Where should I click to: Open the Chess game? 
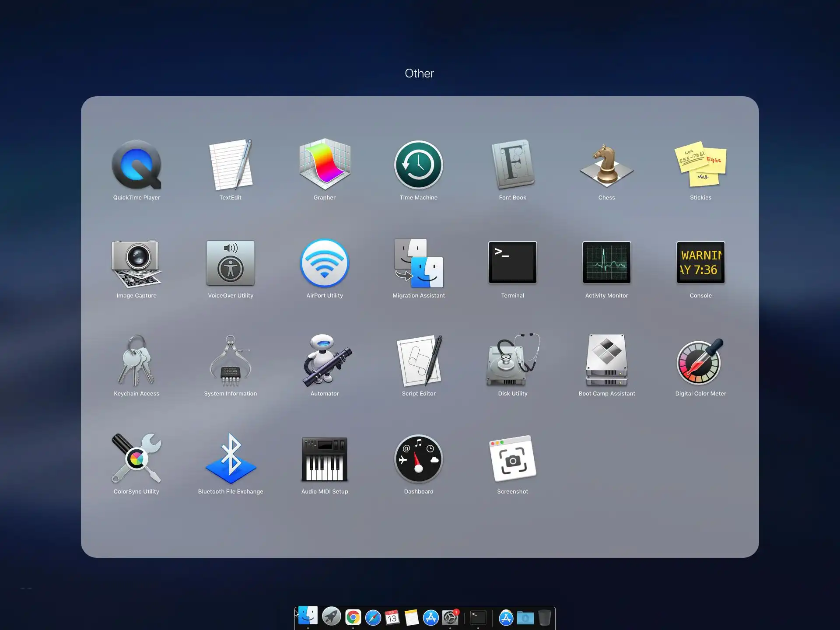tap(607, 165)
